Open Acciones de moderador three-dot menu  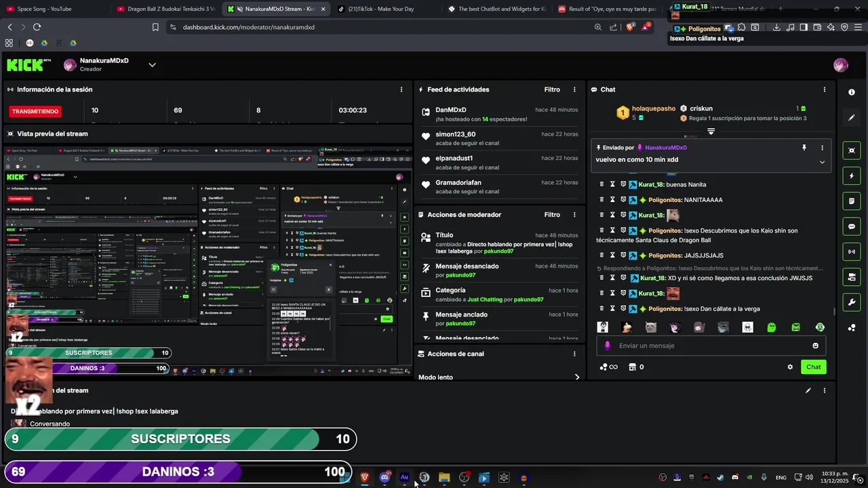coord(574,215)
